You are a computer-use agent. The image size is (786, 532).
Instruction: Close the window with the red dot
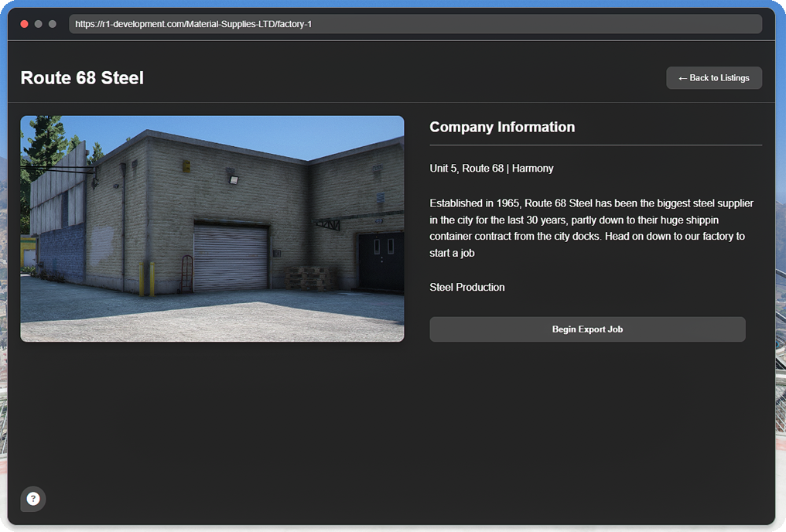coord(24,23)
